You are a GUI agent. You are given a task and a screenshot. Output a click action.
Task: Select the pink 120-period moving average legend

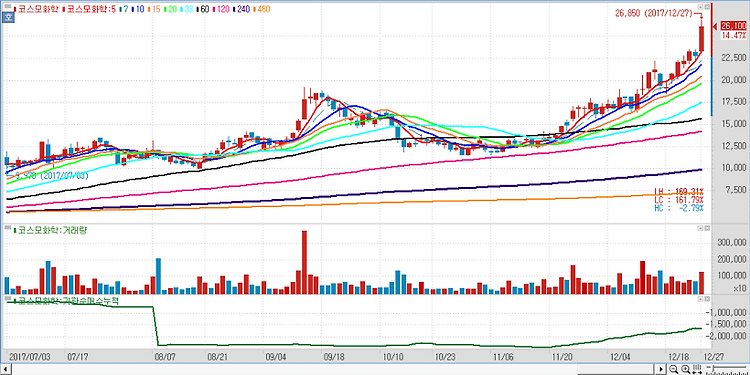221,9
